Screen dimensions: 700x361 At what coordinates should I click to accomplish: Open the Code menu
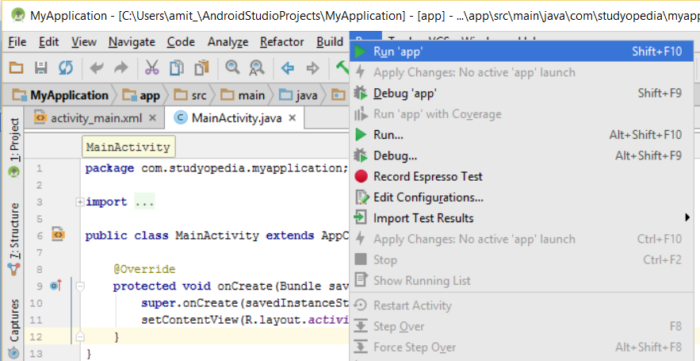pyautogui.click(x=181, y=42)
